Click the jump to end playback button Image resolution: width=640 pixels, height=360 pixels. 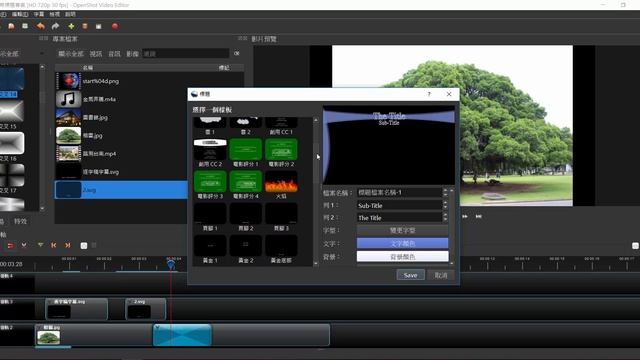coord(478,216)
